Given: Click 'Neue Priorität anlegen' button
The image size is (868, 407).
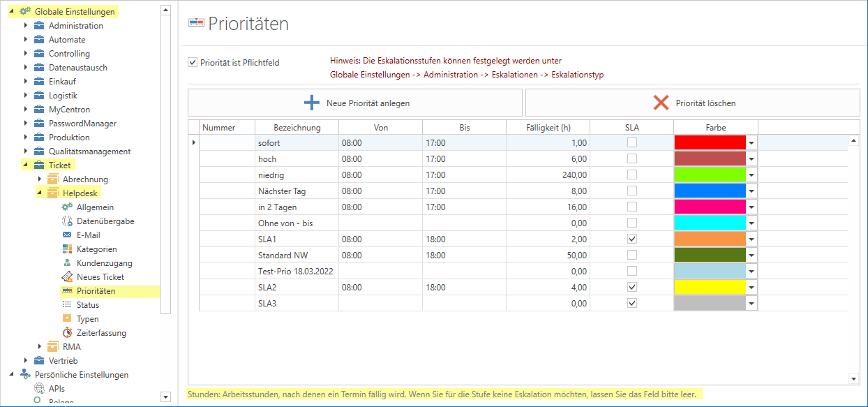Looking at the screenshot, I should coord(355,103).
